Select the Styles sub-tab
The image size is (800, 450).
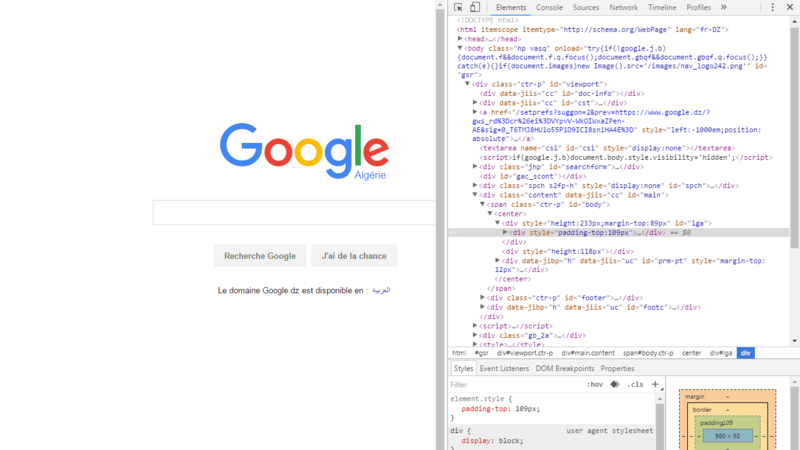pyautogui.click(x=463, y=368)
